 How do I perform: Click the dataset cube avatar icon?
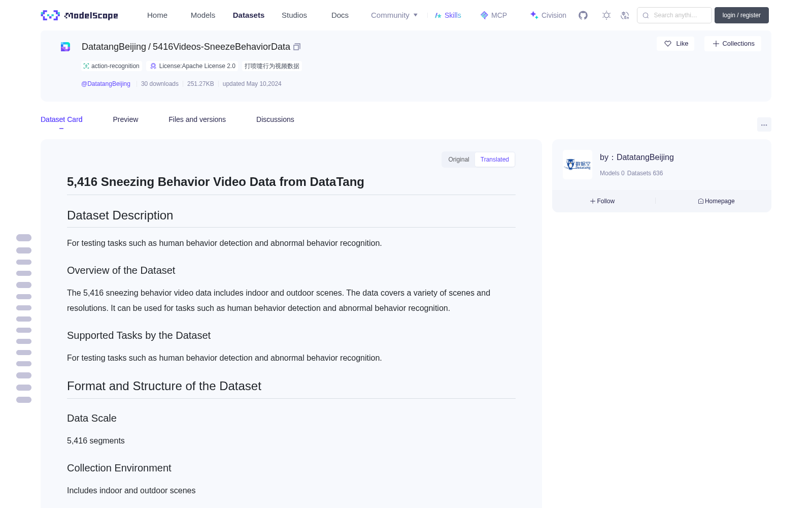pyautogui.click(x=65, y=47)
